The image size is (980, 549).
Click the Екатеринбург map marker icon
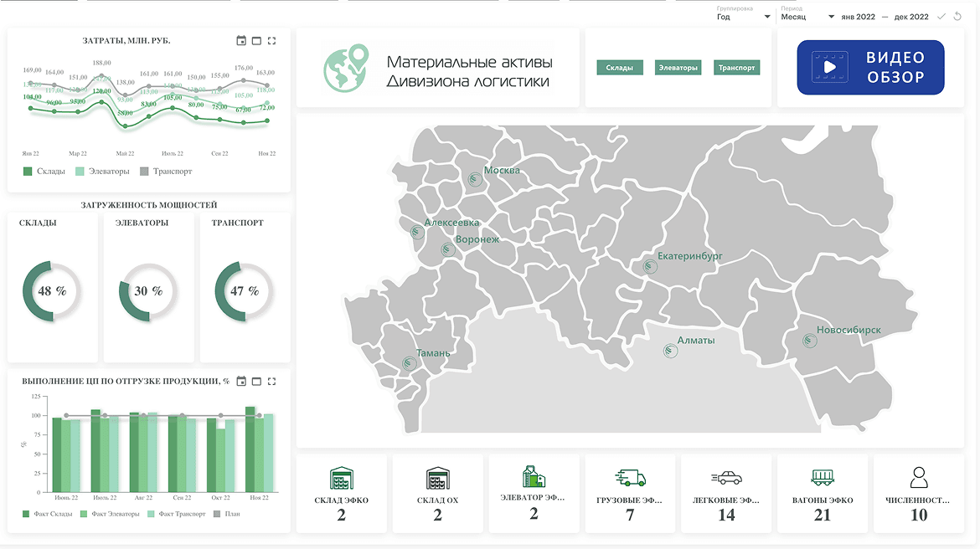click(x=650, y=267)
